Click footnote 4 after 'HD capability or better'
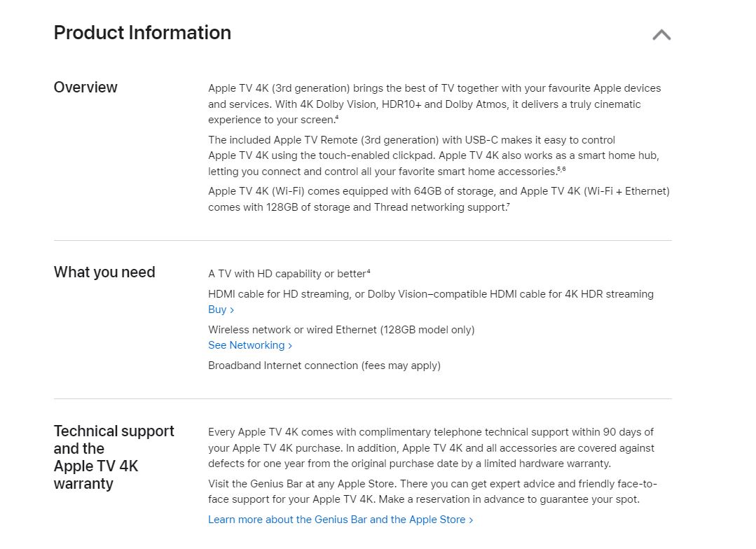Screen dimensions: 756x549 369,272
